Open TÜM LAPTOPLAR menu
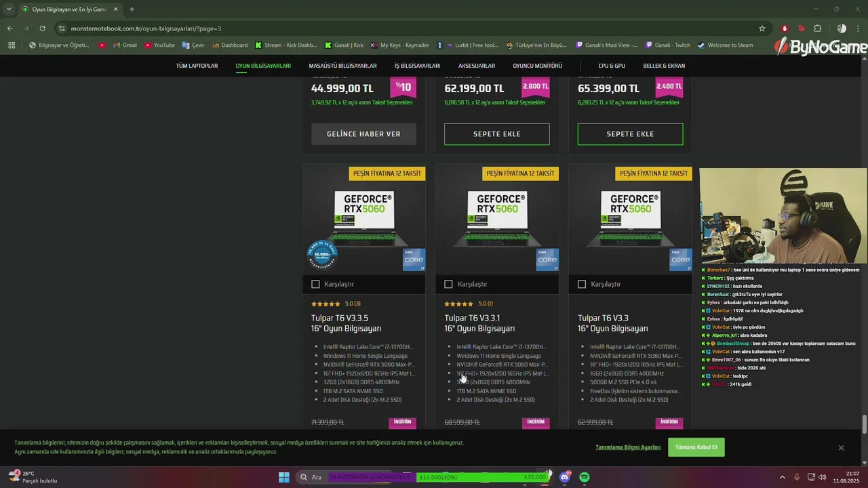This screenshot has width=868, height=488. tap(197, 66)
